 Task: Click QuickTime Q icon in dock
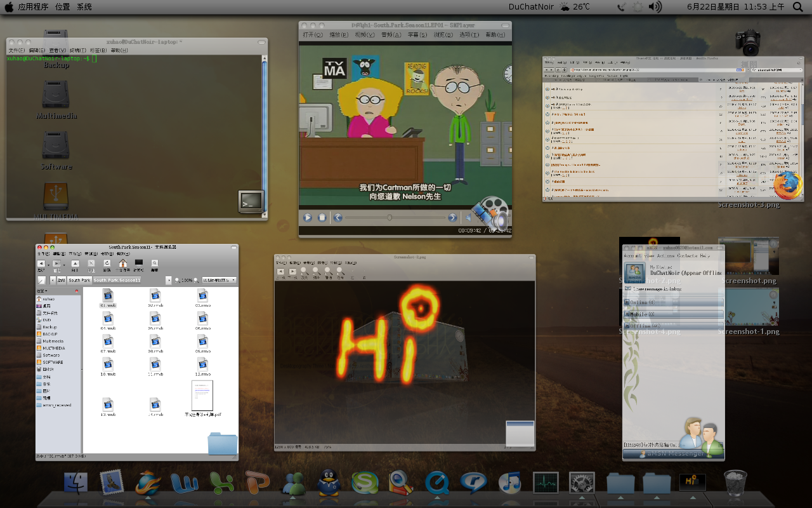pos(437,483)
